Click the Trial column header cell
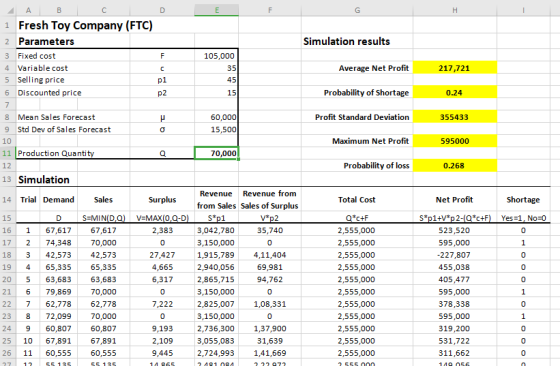This screenshot has width=560, height=366. pyautogui.click(x=28, y=200)
